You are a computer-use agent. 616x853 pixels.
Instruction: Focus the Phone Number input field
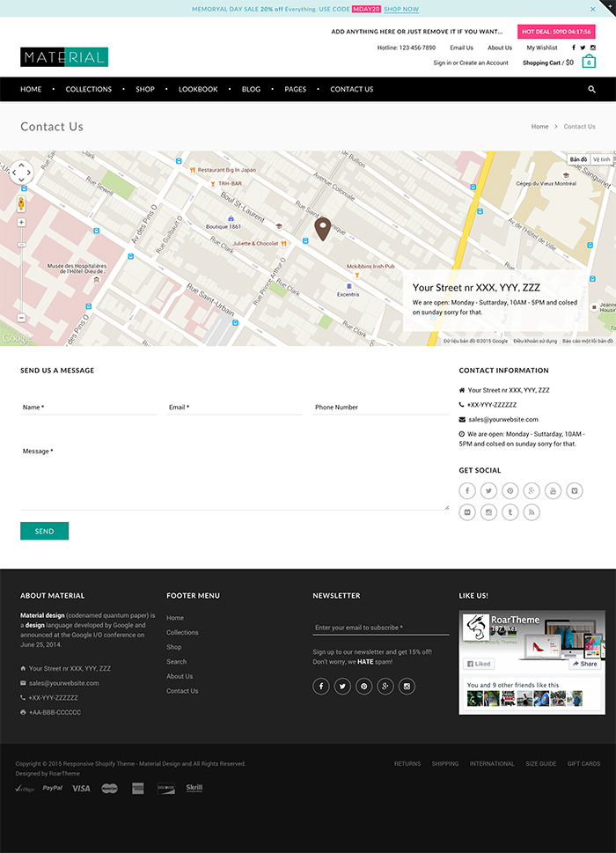(380, 407)
